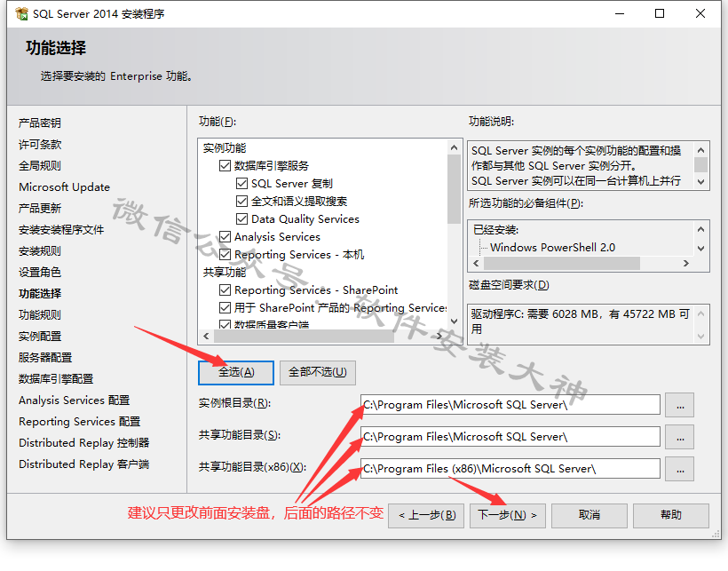Click feature list scroll left arrow

click(206, 337)
